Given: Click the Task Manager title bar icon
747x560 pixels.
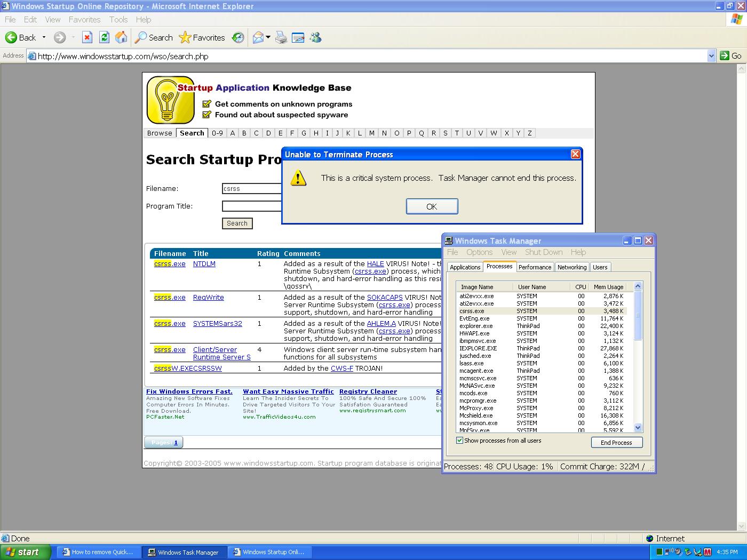Looking at the screenshot, I should point(449,241).
